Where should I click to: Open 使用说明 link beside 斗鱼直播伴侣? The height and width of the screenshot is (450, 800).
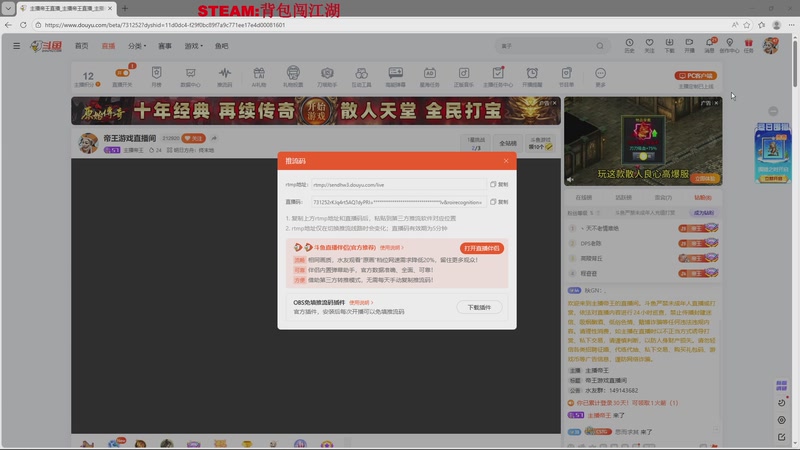tap(391, 247)
